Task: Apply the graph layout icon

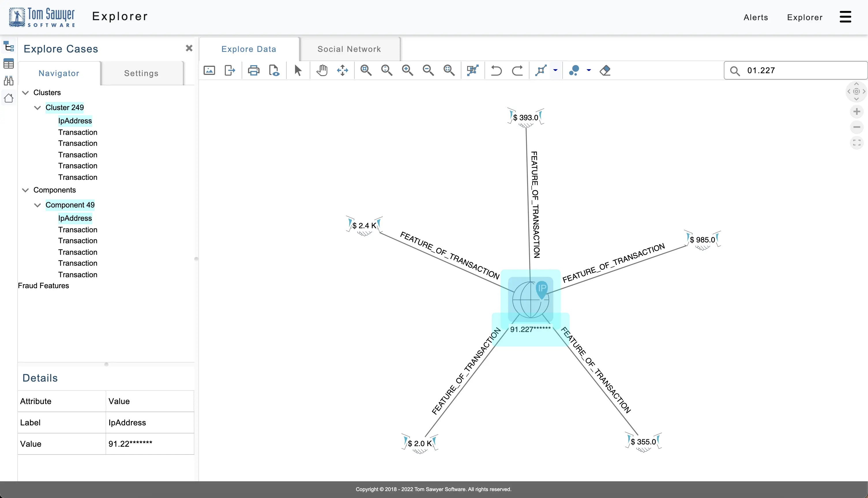Action: (x=541, y=70)
